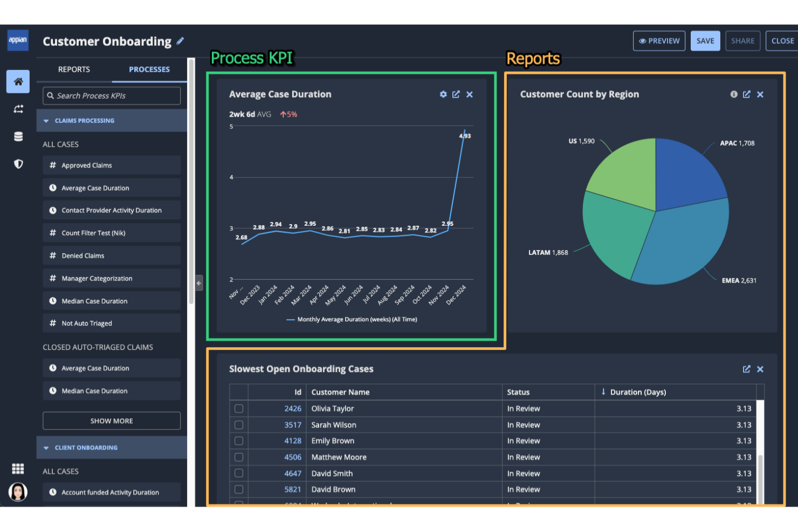Click Show More under Closed Auto-Triaged Claims
Image resolution: width=798 pixels, height=532 pixels.
(112, 421)
